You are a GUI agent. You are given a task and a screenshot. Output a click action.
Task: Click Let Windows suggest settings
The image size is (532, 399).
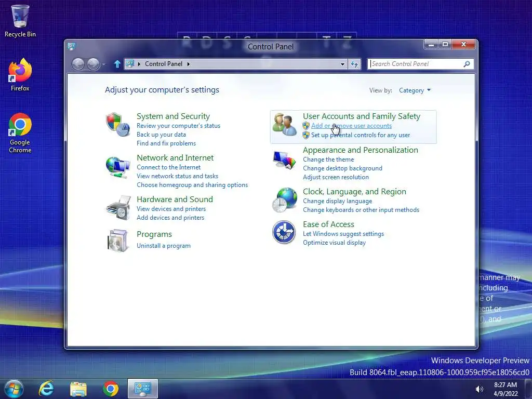(343, 233)
